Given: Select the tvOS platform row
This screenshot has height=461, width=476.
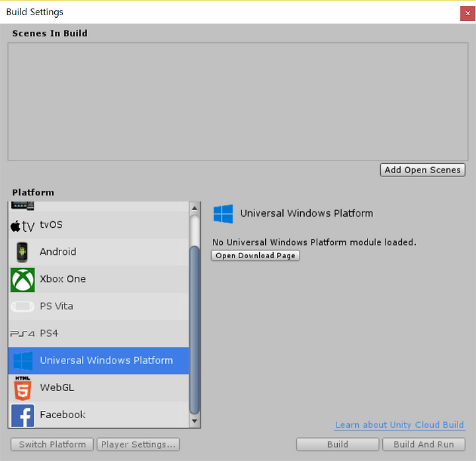Looking at the screenshot, I should coord(99,225).
